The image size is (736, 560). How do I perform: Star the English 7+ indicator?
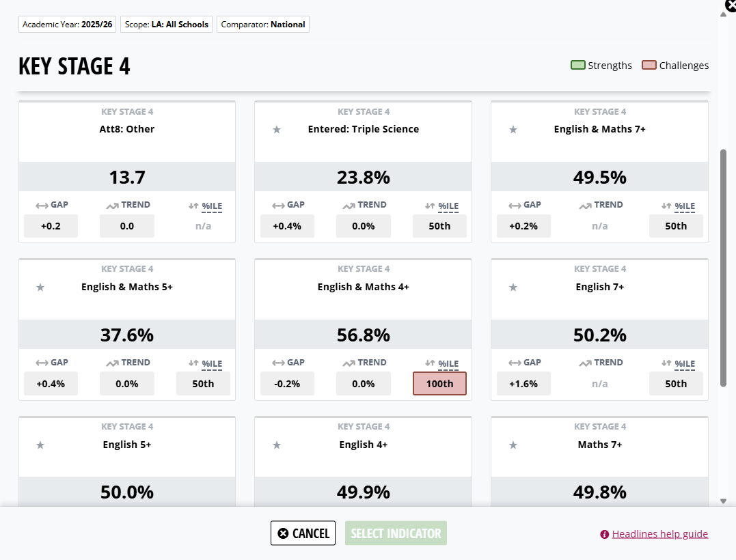point(513,287)
